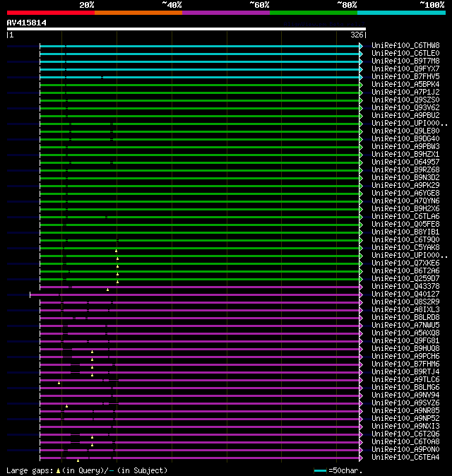Click the UniRef100_C5YAK8 hit name
Viewport: 452px width, 476px height.
coord(405,248)
